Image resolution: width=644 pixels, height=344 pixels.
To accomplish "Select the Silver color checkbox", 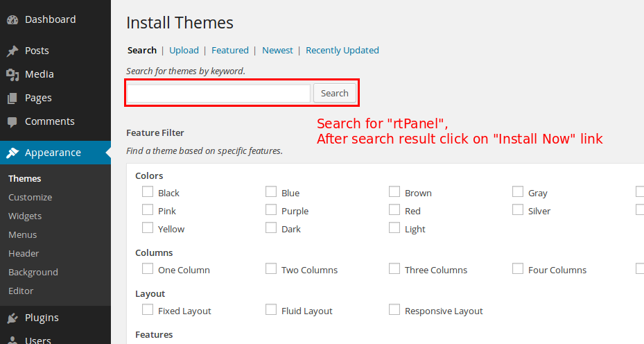I will click(518, 210).
